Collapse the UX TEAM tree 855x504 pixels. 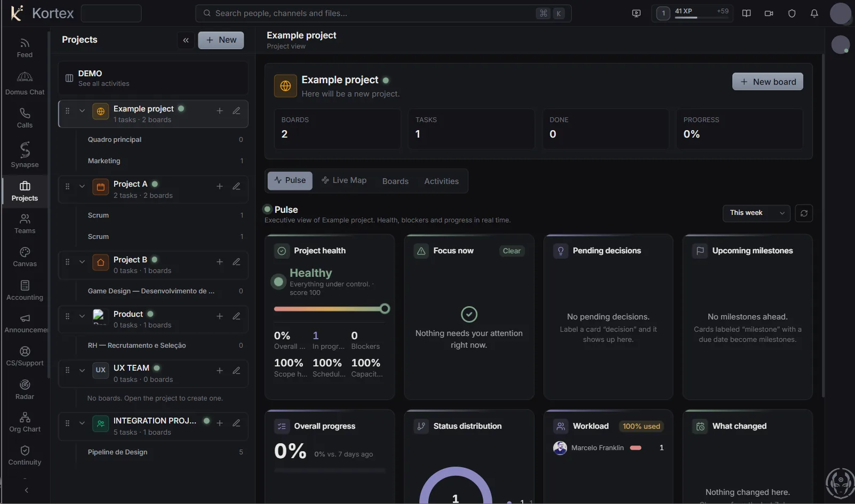tap(82, 371)
